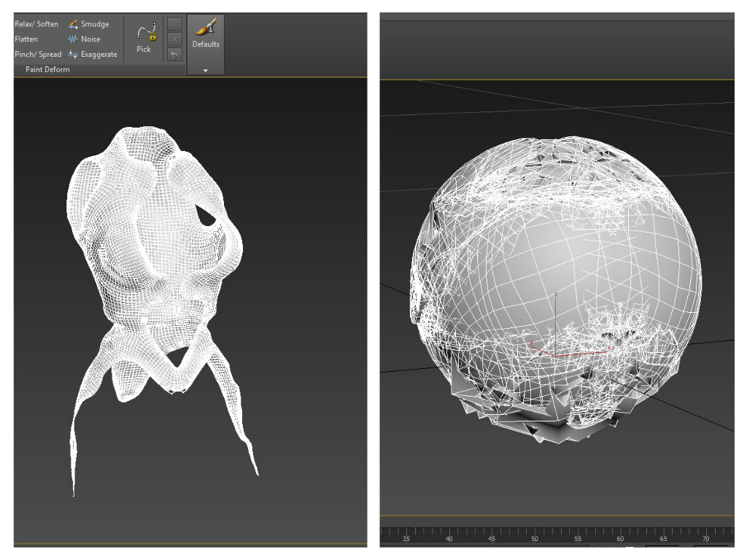Activate the Noise deform brush
747x560 pixels.
(x=85, y=39)
